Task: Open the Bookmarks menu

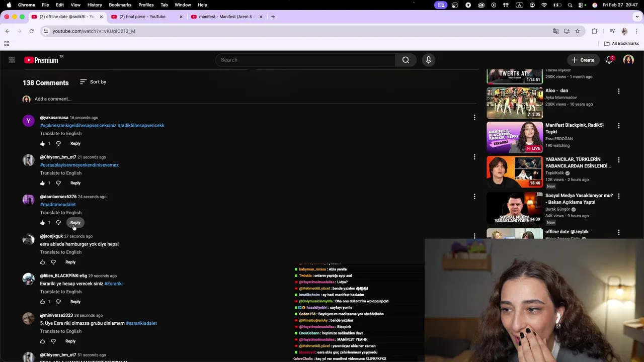Action: pyautogui.click(x=120, y=5)
